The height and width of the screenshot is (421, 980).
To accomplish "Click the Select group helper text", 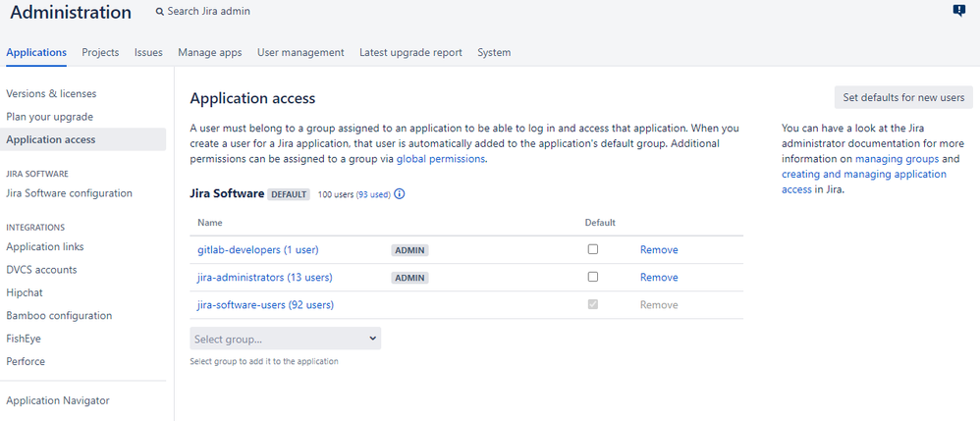I will [x=264, y=361].
